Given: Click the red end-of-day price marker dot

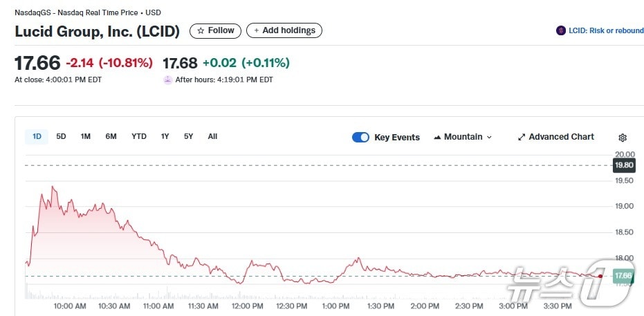Looking at the screenshot, I should point(600,277).
